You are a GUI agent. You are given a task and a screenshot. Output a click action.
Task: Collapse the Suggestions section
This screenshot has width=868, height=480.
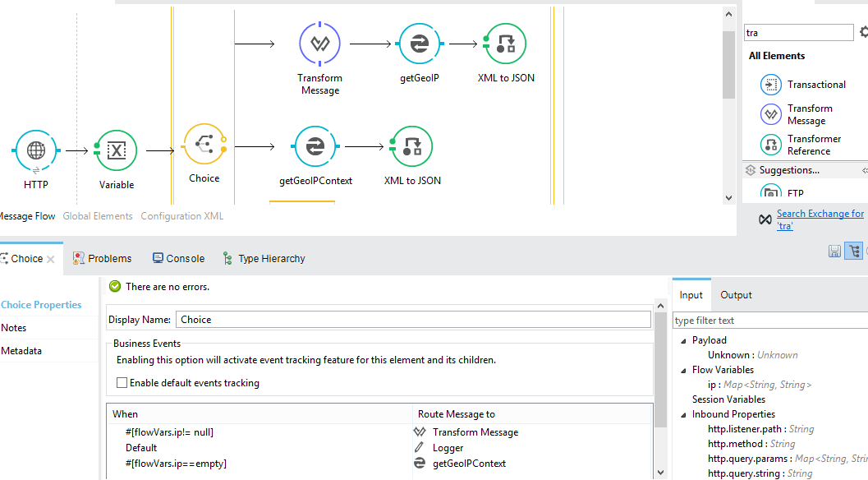click(865, 170)
